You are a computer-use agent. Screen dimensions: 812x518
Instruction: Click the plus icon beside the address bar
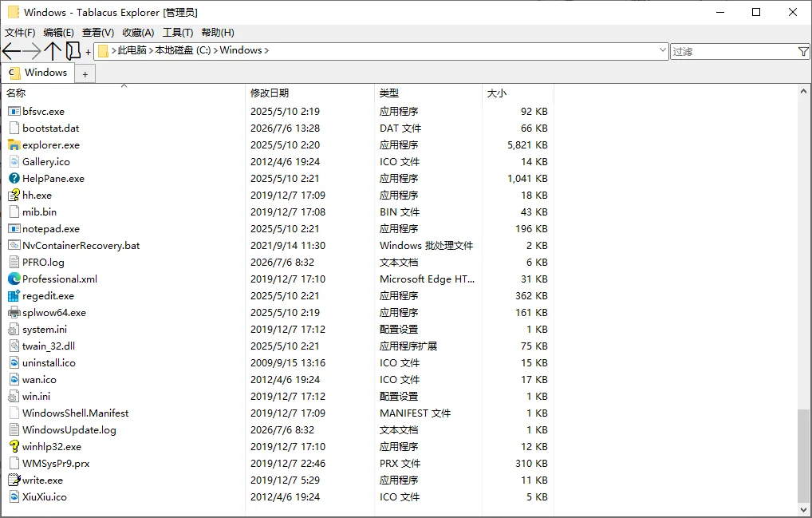88,52
